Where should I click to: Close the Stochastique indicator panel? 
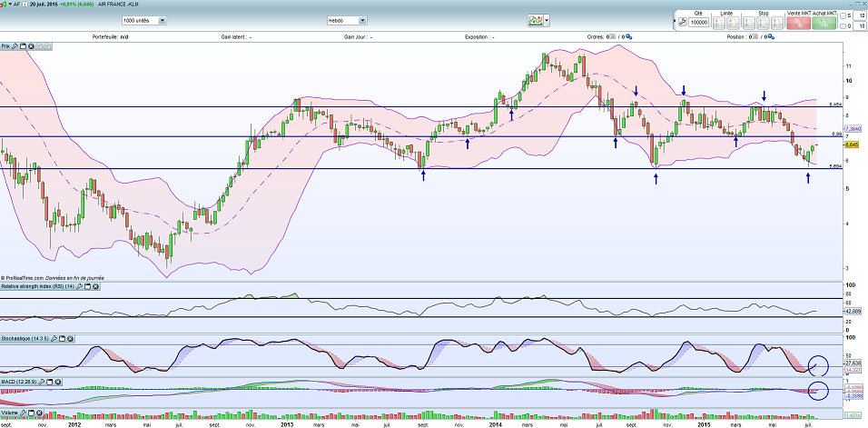pyautogui.click(x=70, y=339)
